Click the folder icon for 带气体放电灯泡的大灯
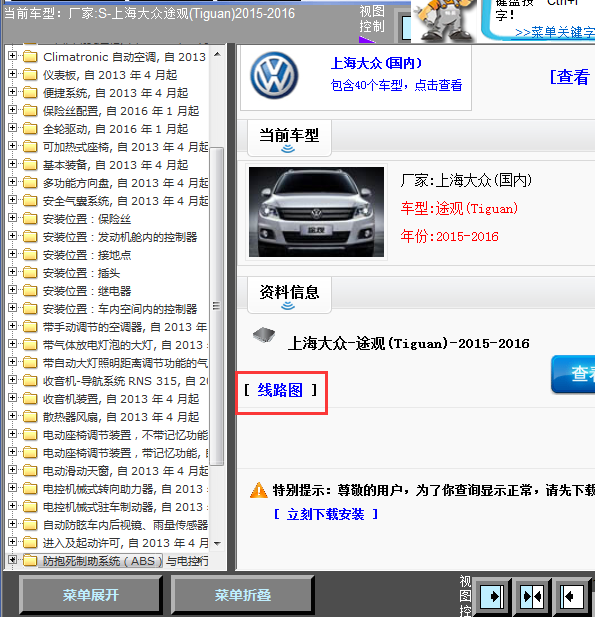 point(30,345)
